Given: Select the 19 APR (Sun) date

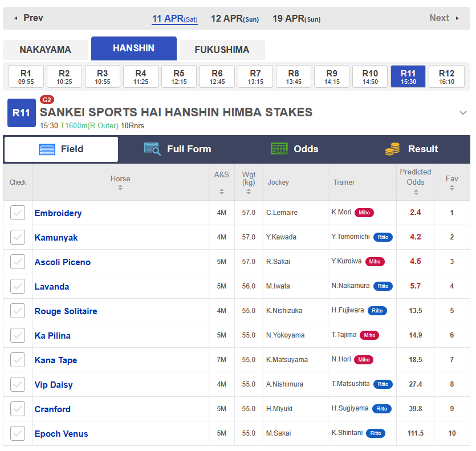Looking at the screenshot, I should [296, 18].
